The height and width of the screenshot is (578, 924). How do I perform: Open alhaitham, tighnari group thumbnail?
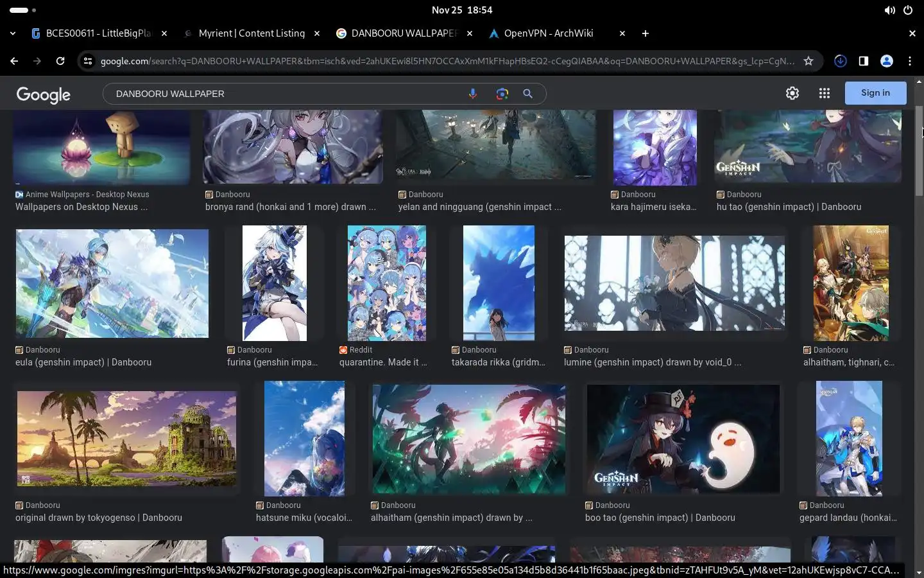point(851,283)
